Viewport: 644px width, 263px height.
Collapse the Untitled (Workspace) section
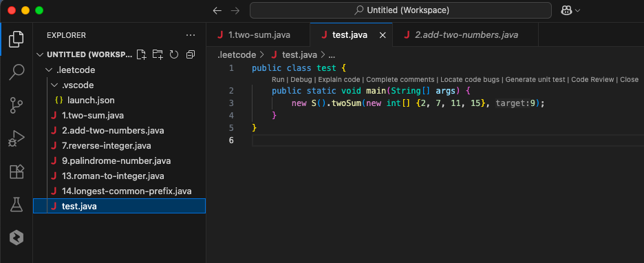point(39,54)
